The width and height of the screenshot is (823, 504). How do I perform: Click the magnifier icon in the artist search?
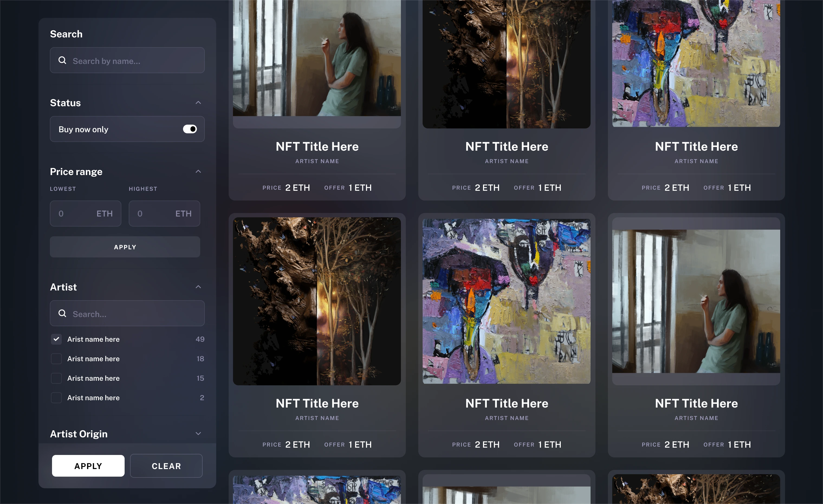pos(62,313)
